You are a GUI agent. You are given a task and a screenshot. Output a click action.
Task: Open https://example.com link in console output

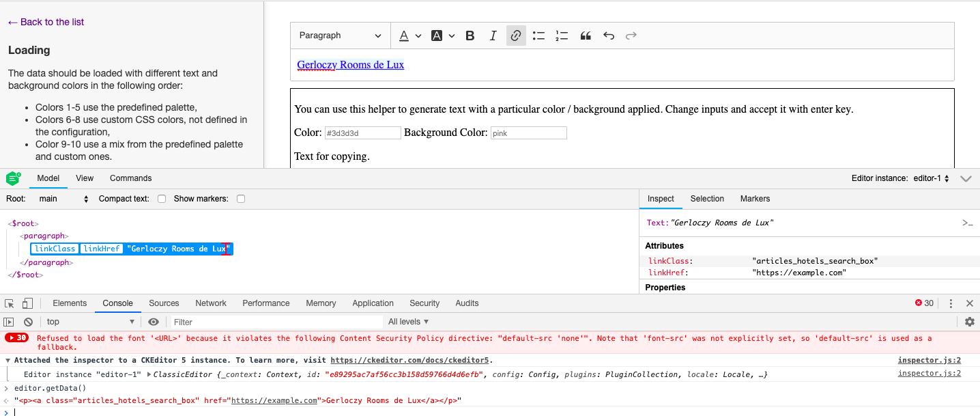coord(274,401)
